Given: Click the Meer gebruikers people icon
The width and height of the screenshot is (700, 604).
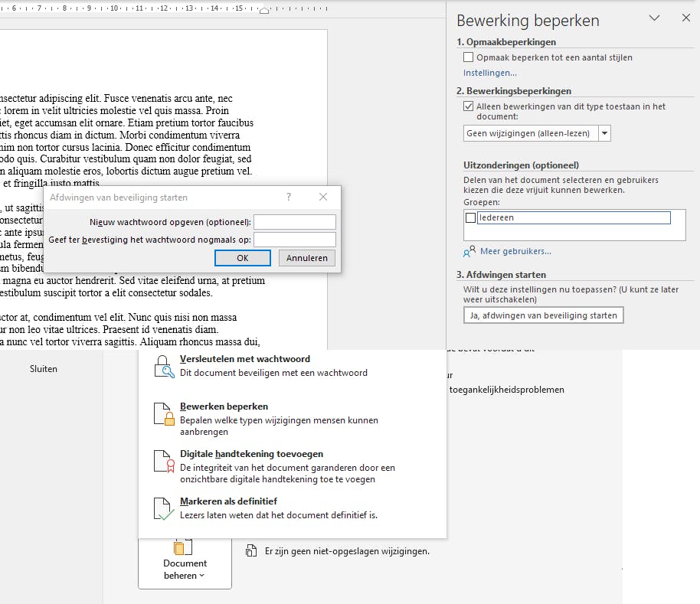Looking at the screenshot, I should (469, 252).
